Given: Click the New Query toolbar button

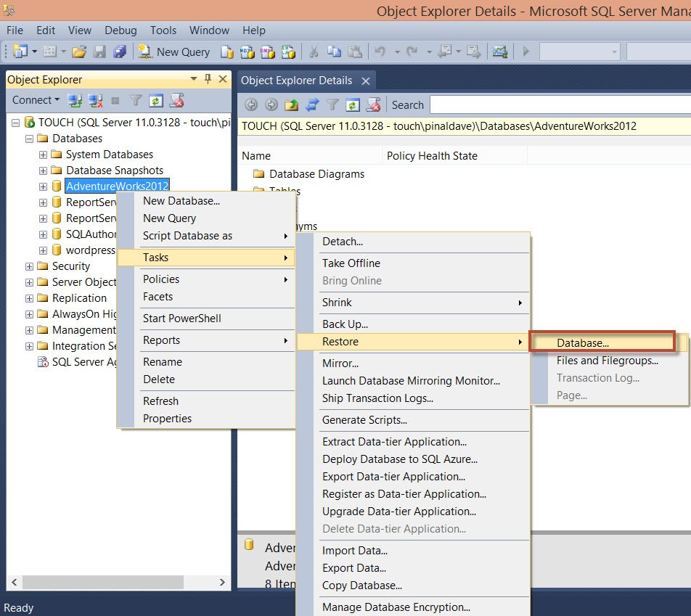Looking at the screenshot, I should click(x=173, y=52).
